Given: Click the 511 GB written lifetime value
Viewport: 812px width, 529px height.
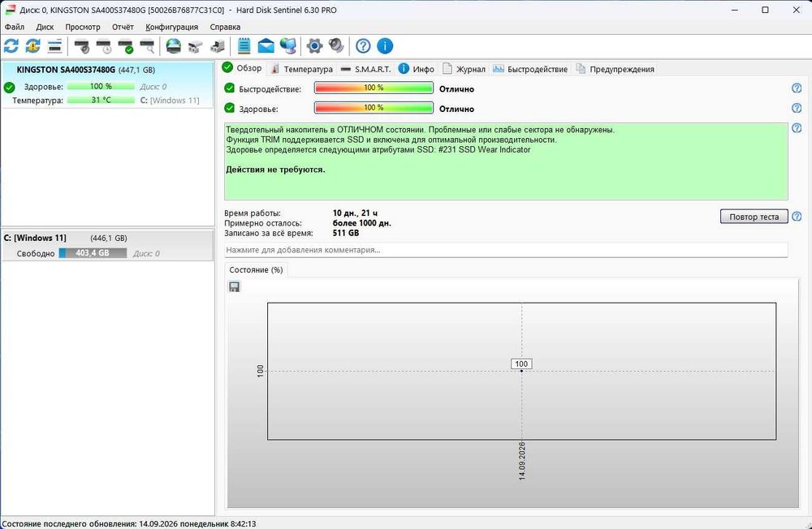Looking at the screenshot, I should pos(346,233).
